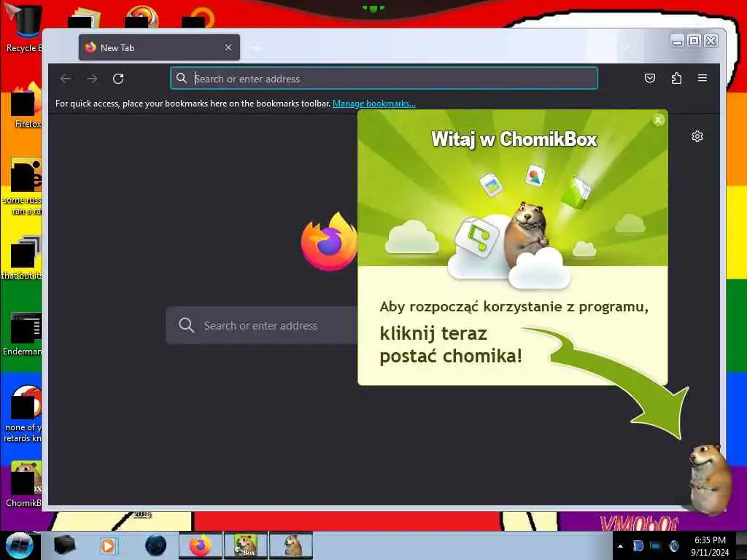
Task: Focus the top address bar
Action: [x=384, y=79]
